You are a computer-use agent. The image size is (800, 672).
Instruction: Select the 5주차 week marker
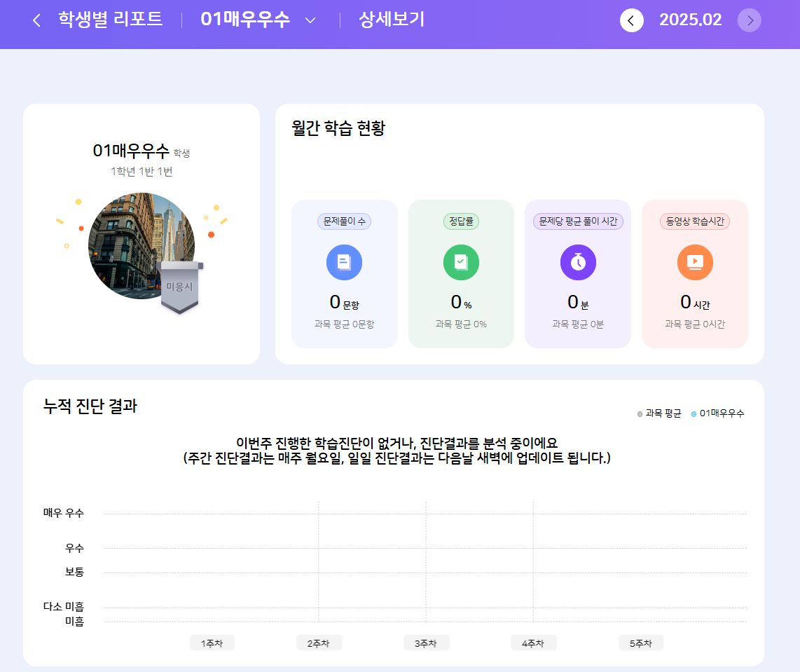pos(640,643)
